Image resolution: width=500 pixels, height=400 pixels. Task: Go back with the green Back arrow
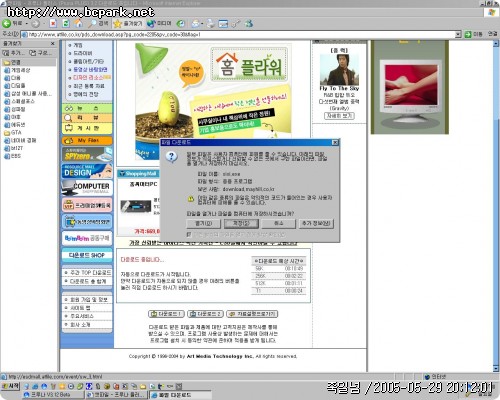12,23
